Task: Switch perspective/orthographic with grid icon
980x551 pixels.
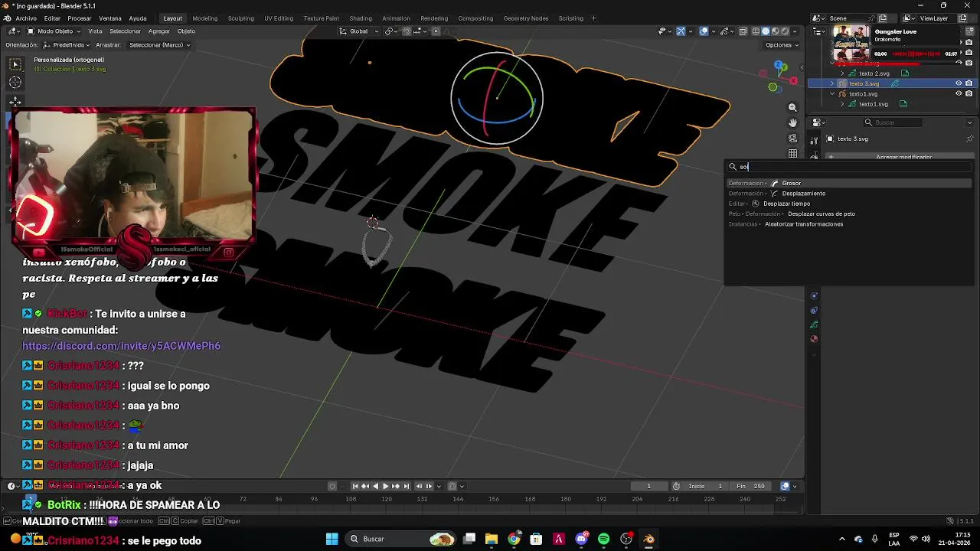Action: (x=792, y=153)
